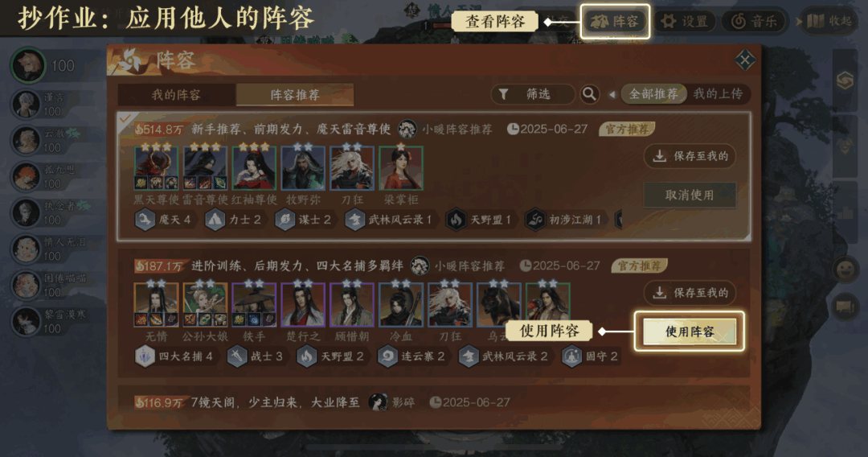Open the emoji face icon
The width and height of the screenshot is (868, 457).
pos(845,270)
